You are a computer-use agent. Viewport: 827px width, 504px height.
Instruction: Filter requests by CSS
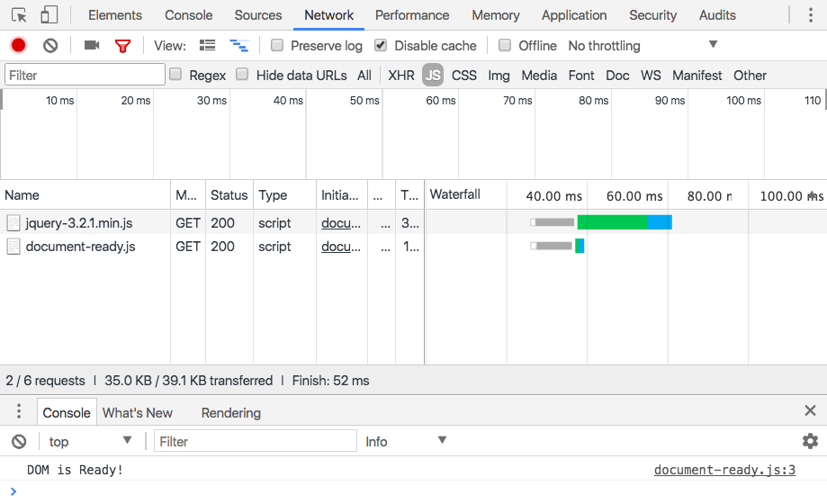(x=463, y=76)
